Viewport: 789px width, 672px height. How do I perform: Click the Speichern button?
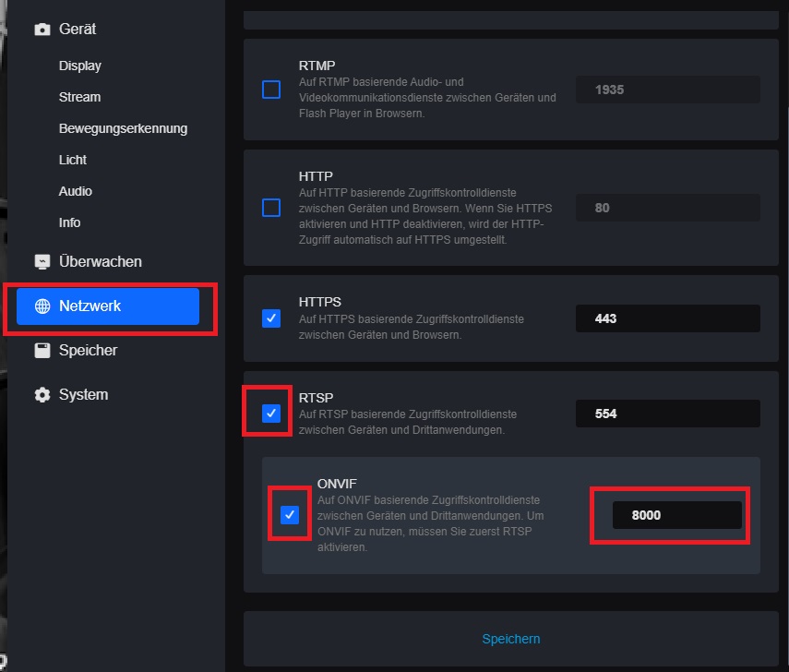coord(511,639)
